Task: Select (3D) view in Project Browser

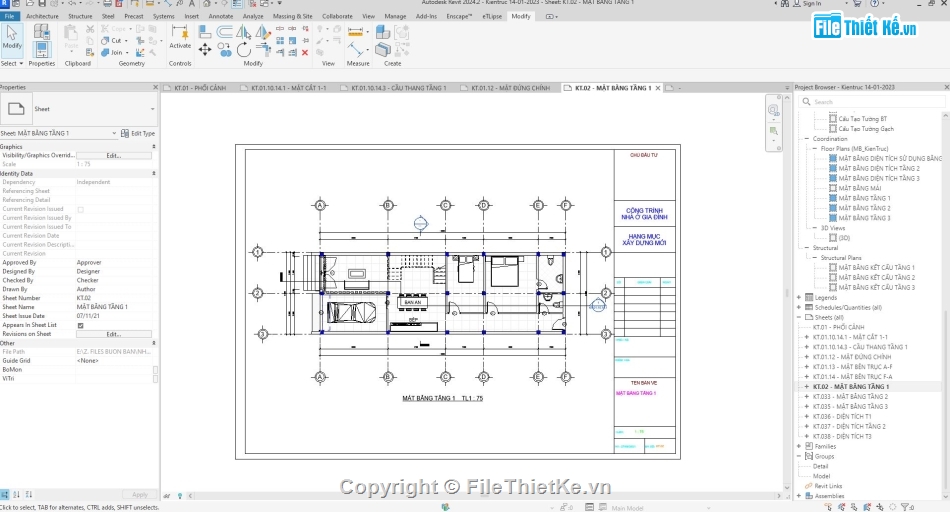Action: [844, 238]
